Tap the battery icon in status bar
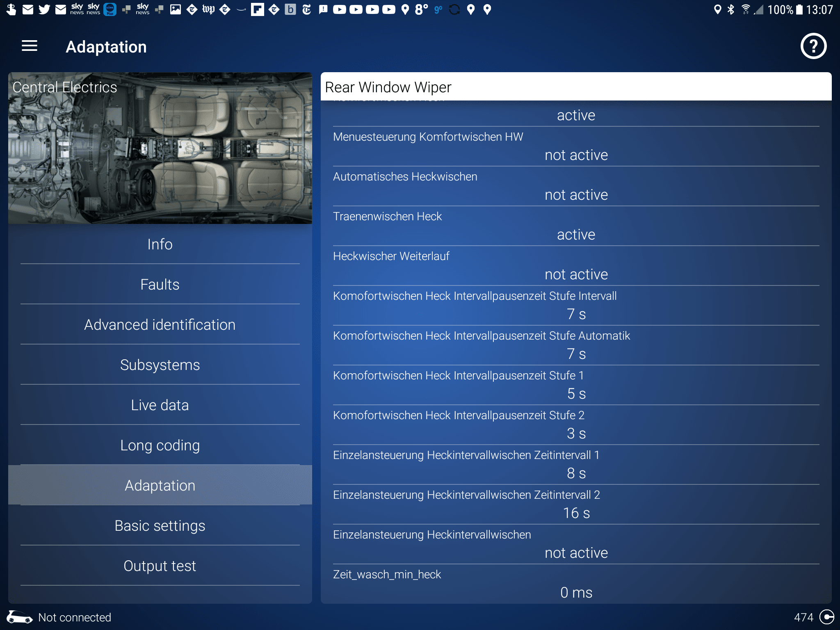840x630 pixels. [x=799, y=9]
